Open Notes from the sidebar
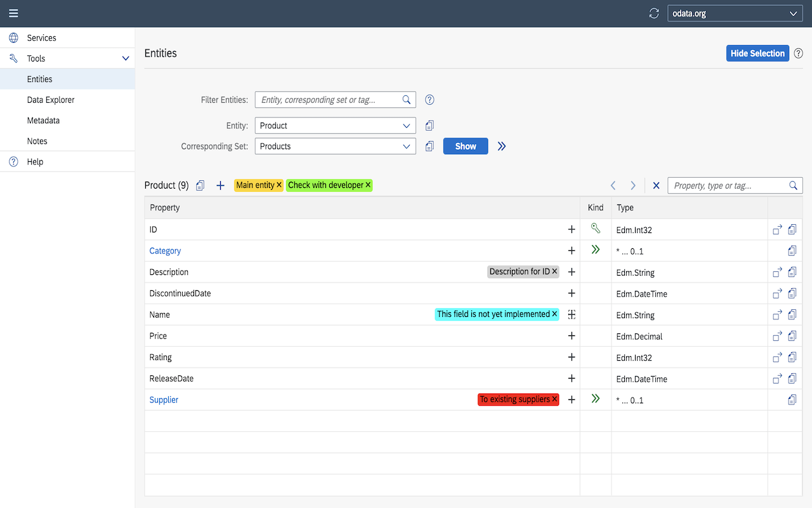Image resolution: width=812 pixels, height=508 pixels. pyautogui.click(x=67, y=141)
